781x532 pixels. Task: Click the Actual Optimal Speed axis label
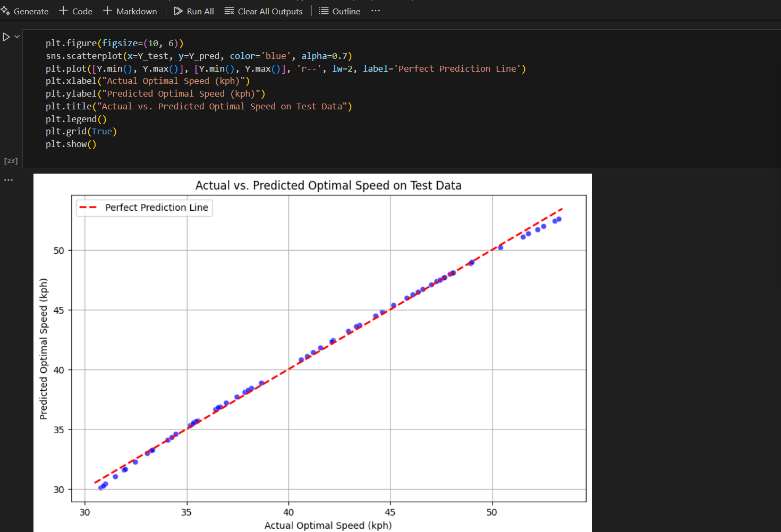coord(328,525)
